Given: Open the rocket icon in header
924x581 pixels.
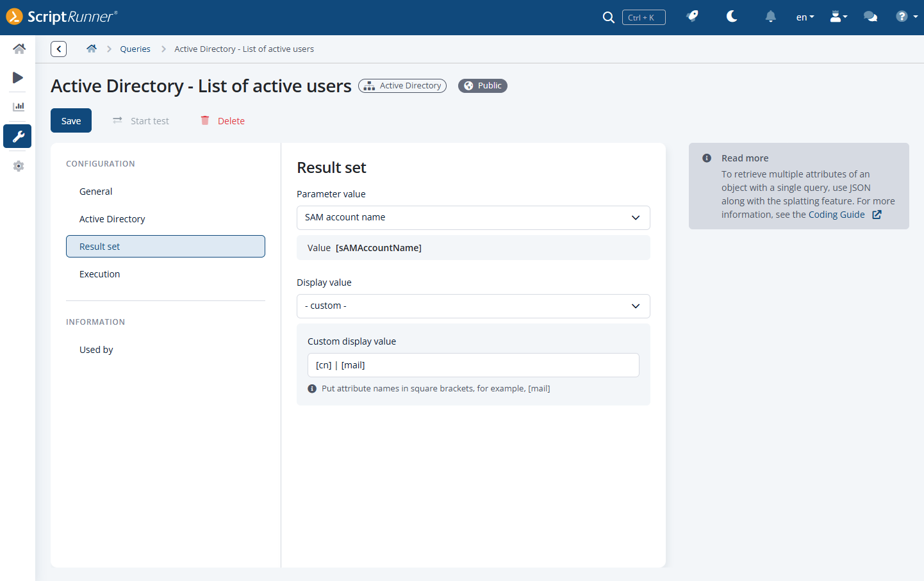Looking at the screenshot, I should point(692,17).
